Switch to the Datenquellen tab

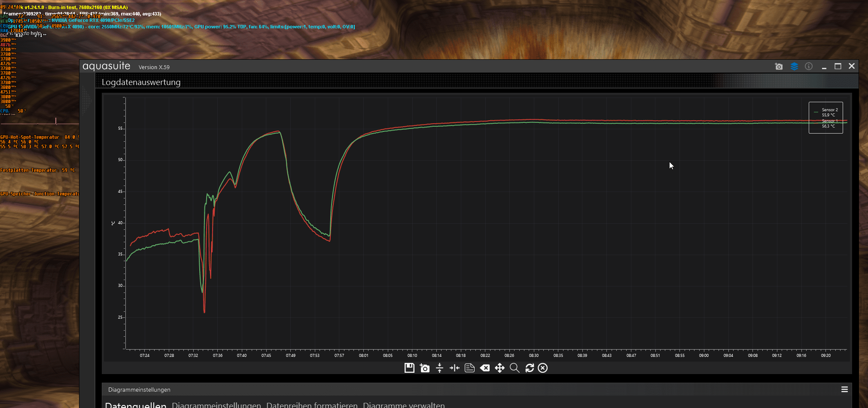[136, 405]
